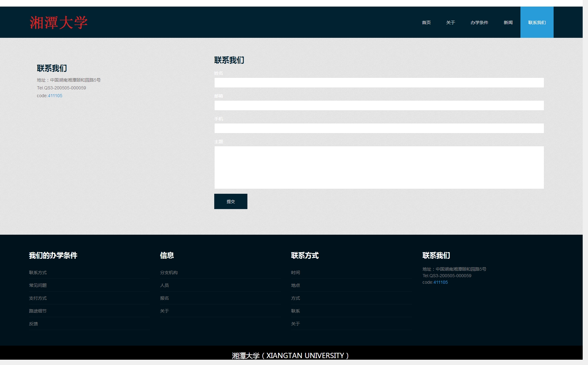The height and width of the screenshot is (365, 588).
Task: Click the 湘潭大学 logo in header
Action: pos(58,22)
